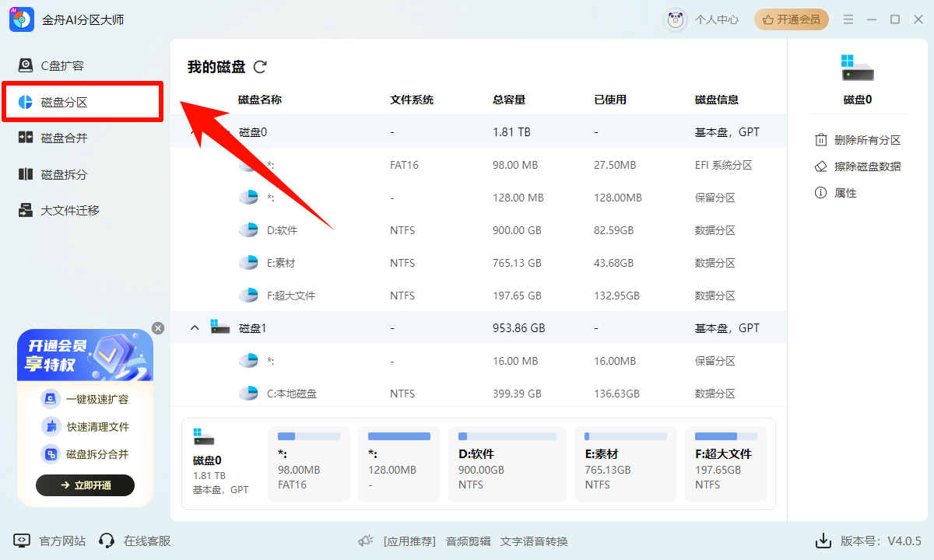Open 磁盘拆分 from the sidebar
The image size is (934, 560).
tap(64, 174)
